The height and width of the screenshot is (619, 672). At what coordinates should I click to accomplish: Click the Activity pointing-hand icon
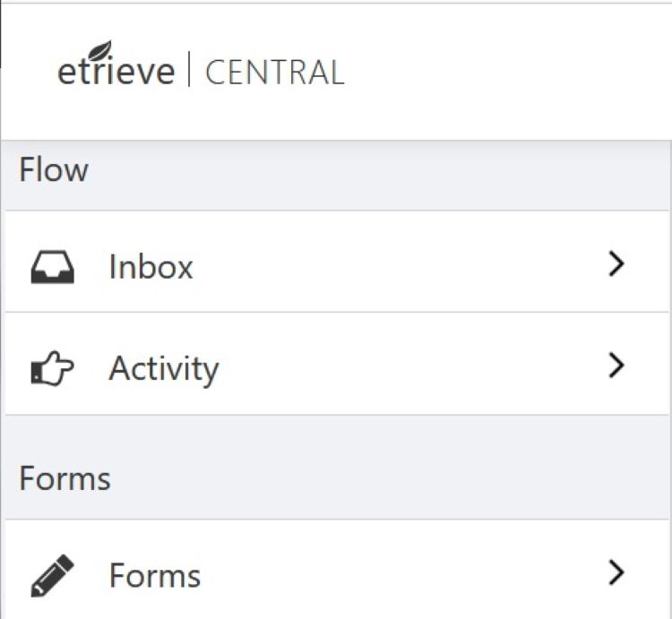coord(53,369)
